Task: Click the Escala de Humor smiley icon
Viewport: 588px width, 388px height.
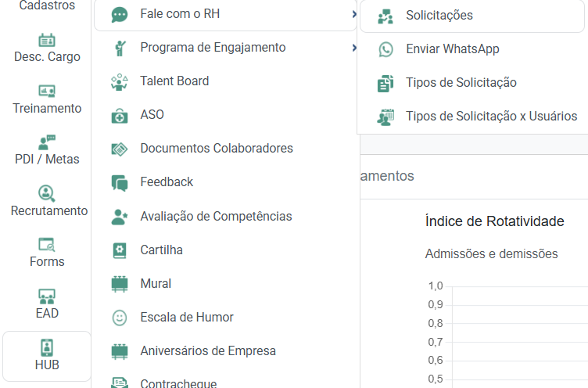Action: click(x=119, y=318)
